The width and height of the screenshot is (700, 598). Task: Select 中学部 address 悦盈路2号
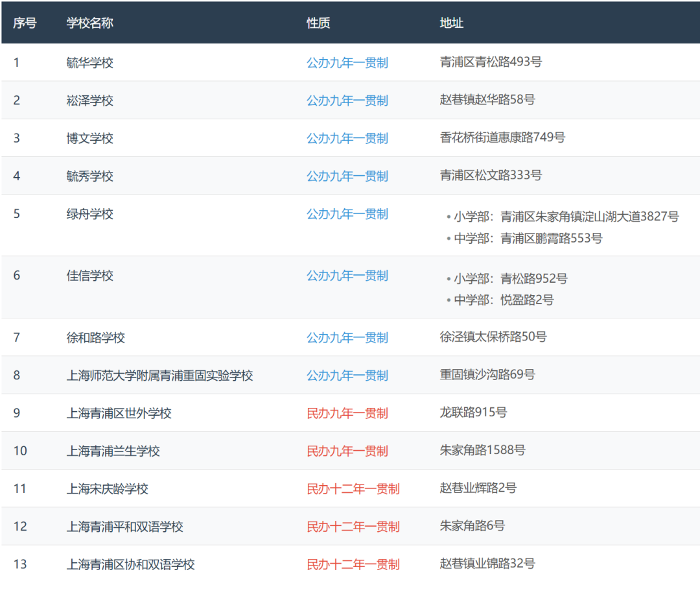tap(504, 300)
